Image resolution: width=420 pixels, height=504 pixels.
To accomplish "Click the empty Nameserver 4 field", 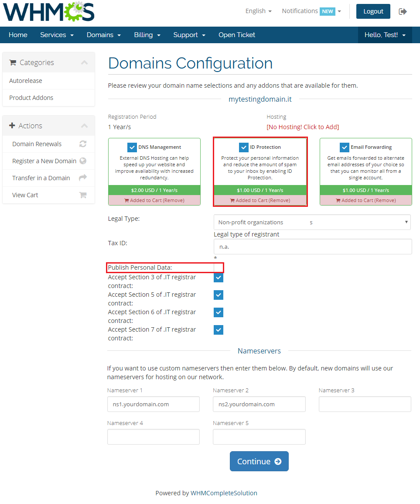I will [x=153, y=437].
